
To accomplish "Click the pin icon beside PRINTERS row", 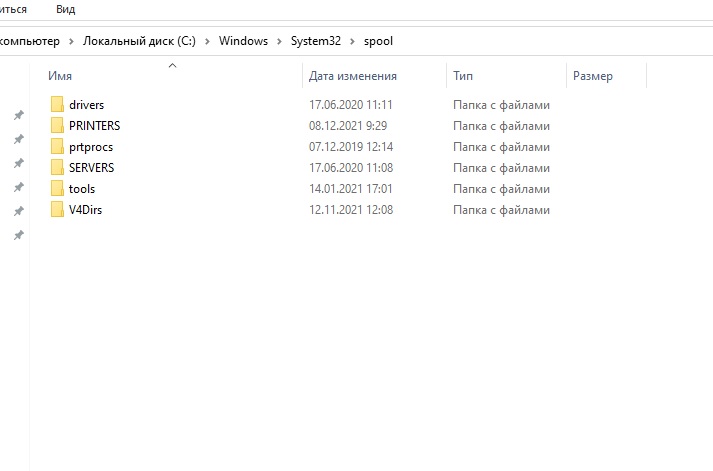I will click(19, 139).
